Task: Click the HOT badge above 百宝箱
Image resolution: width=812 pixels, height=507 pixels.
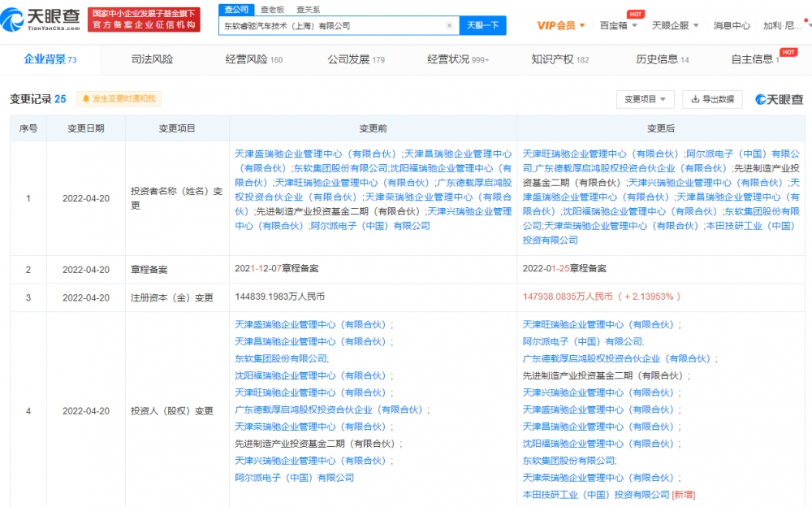Action: [x=636, y=14]
